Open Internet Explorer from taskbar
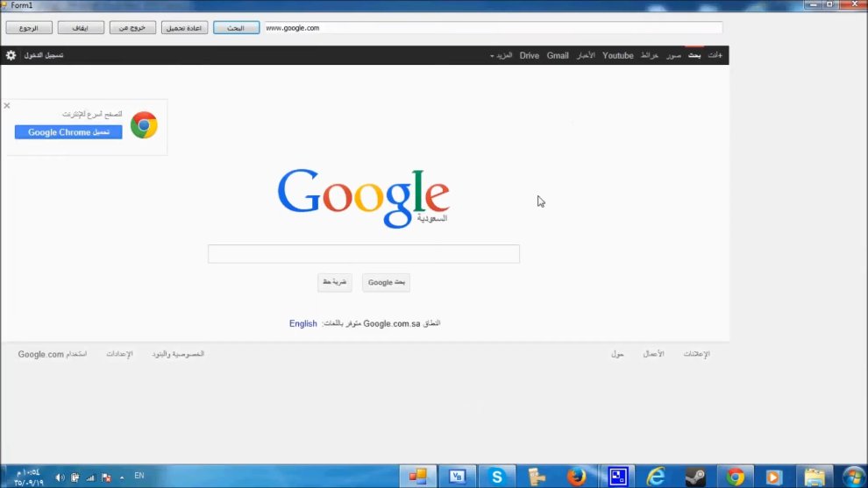The image size is (868, 488). click(656, 477)
